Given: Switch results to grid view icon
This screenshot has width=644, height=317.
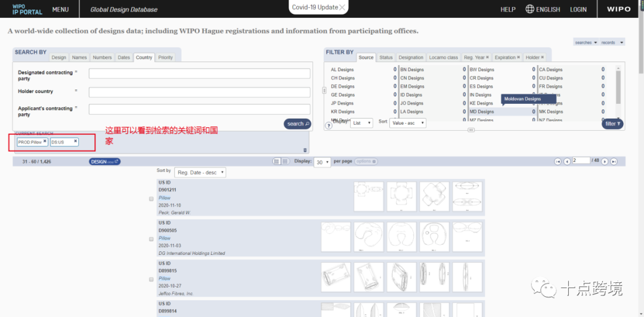Looking at the screenshot, I should pyautogui.click(x=285, y=162).
